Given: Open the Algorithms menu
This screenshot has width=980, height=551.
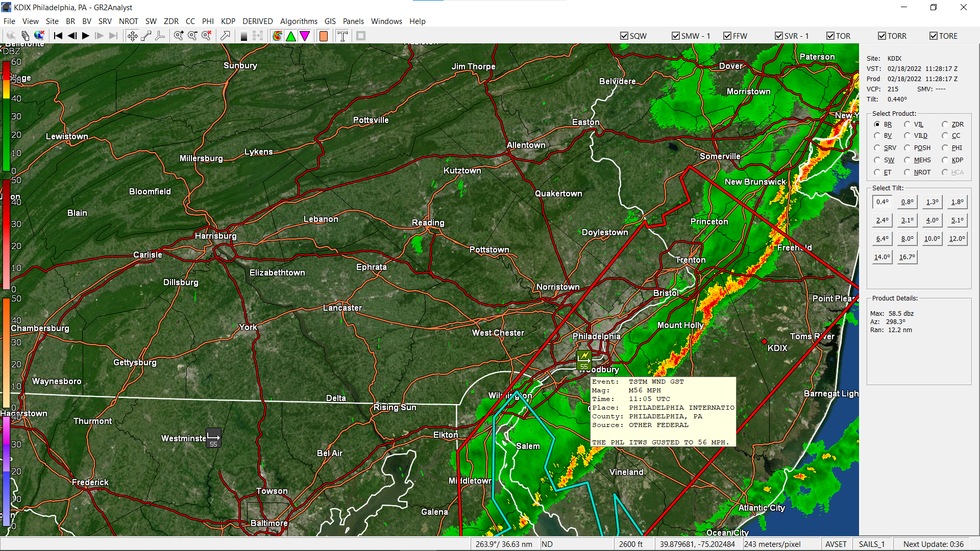Looking at the screenshot, I should [299, 21].
